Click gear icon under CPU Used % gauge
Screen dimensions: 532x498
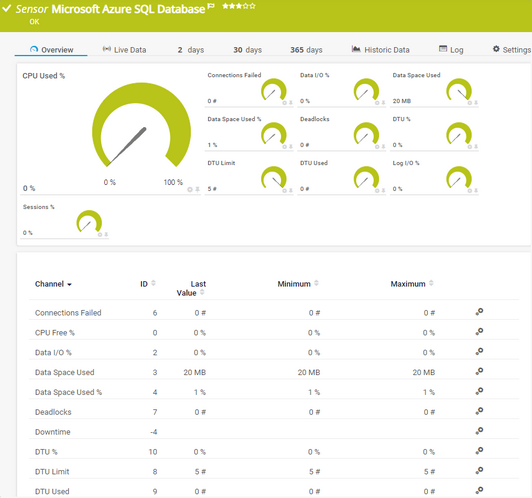(190, 190)
